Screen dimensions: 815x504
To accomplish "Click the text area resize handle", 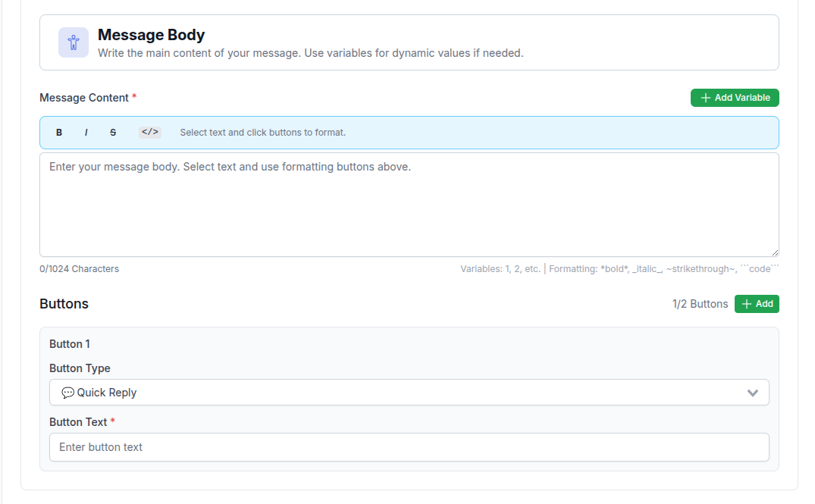I will coord(775,252).
